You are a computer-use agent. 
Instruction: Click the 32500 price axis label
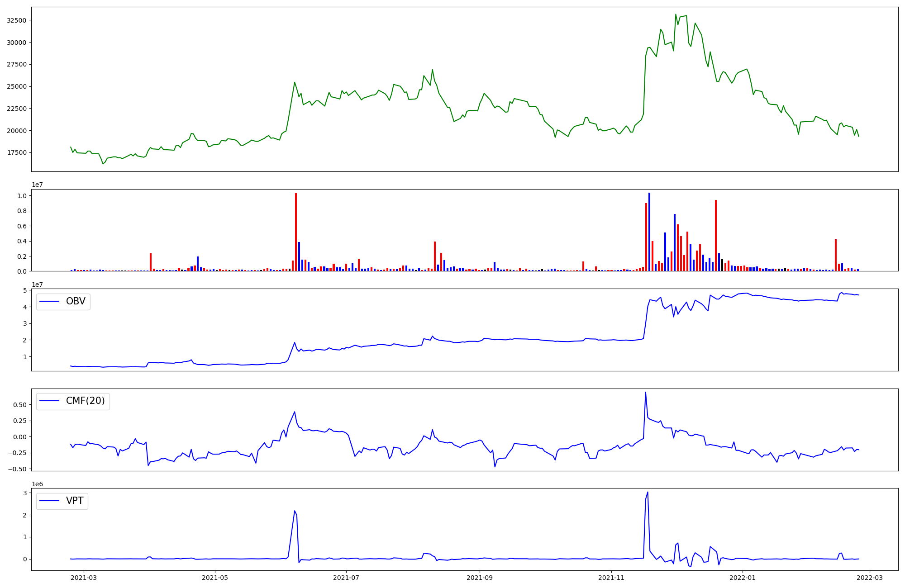coord(16,20)
